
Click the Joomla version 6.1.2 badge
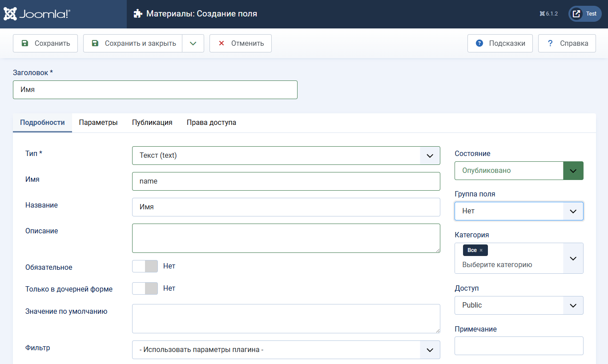point(549,14)
